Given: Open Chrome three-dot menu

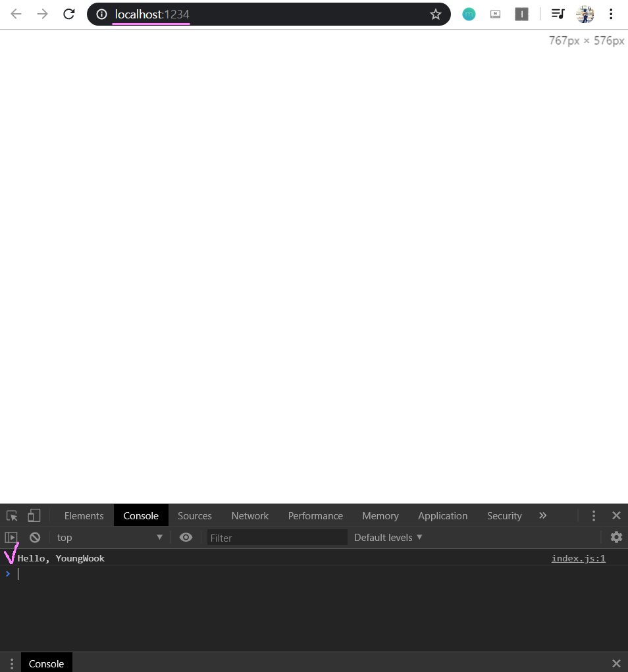Looking at the screenshot, I should click(611, 14).
